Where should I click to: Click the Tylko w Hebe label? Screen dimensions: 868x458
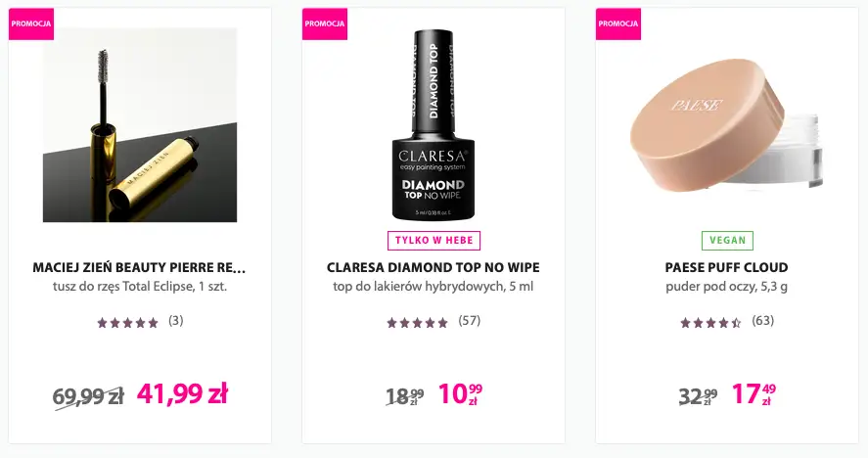click(434, 241)
